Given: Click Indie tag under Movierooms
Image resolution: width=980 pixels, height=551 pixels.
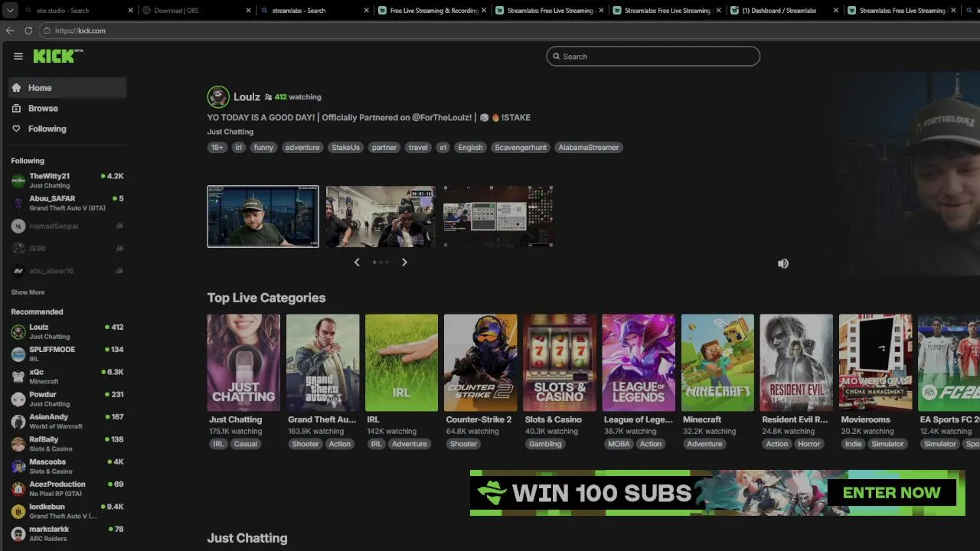Looking at the screenshot, I should (x=854, y=444).
